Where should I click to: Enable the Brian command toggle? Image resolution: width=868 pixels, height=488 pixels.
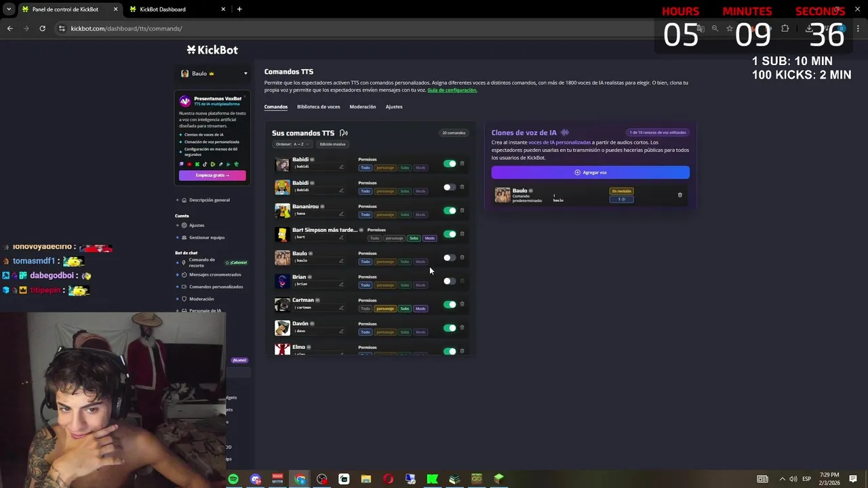coord(450,281)
